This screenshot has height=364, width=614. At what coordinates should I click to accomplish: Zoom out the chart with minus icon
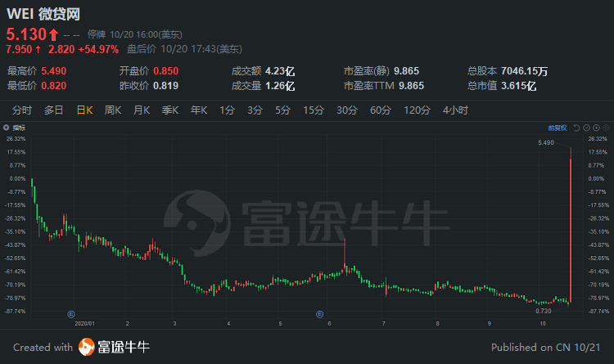586,128
